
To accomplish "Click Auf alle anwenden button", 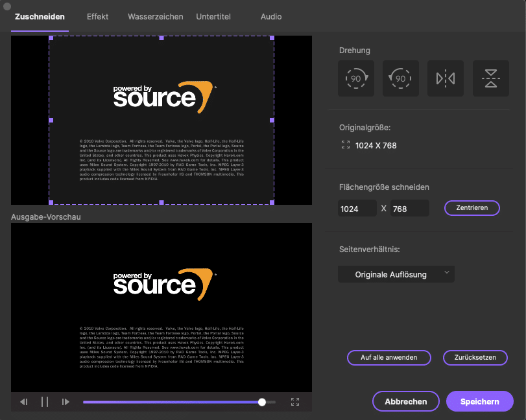I will tap(389, 358).
